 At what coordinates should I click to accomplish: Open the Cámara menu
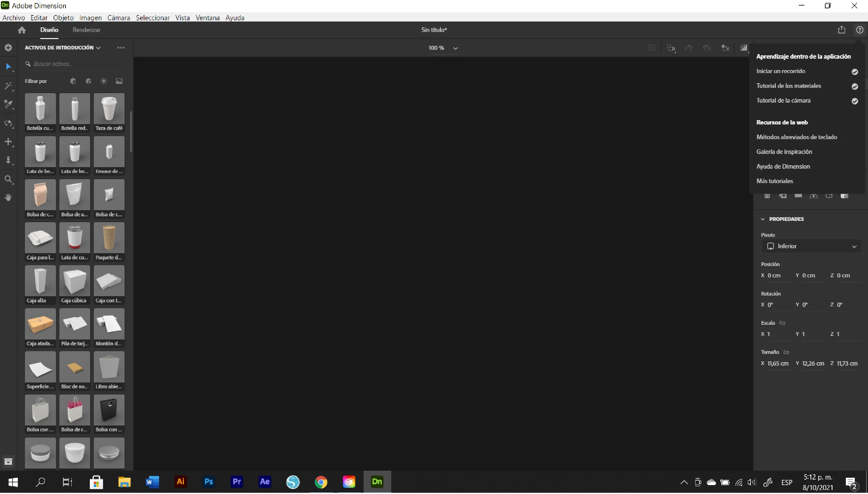pyautogui.click(x=118, y=18)
